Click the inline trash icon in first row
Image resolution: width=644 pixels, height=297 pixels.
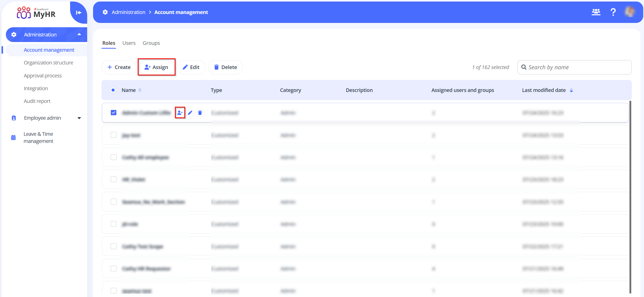200,113
